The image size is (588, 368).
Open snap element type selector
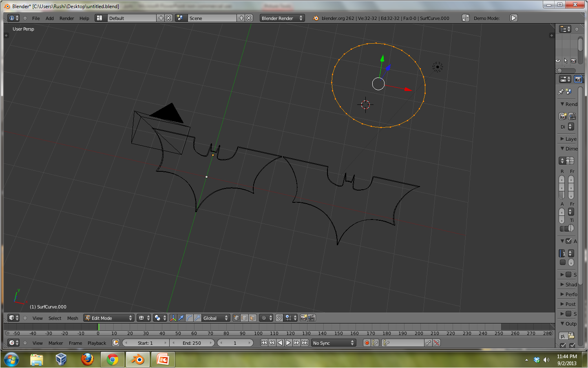pos(291,318)
